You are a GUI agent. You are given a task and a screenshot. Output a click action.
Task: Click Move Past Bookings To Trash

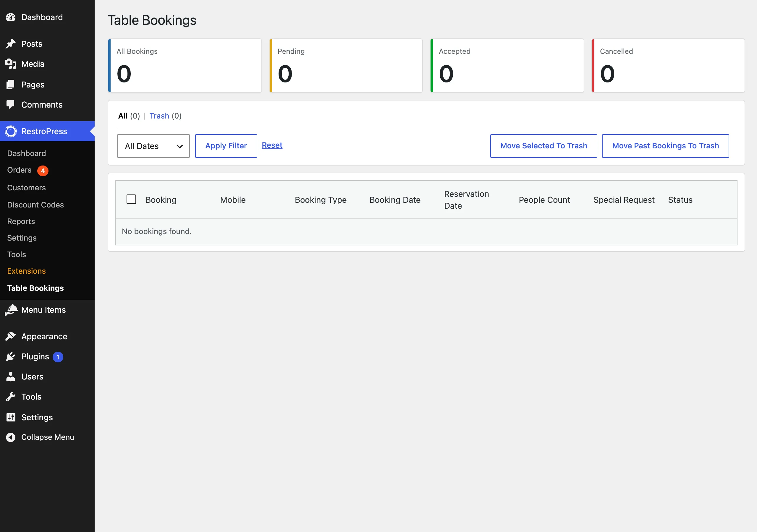coord(665,146)
